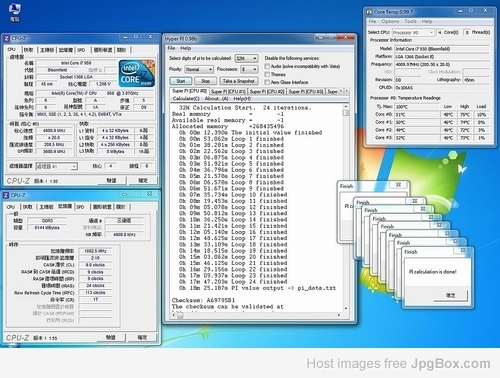Viewport: 500px width, 378px height.
Task: Toggle the Aero Glass Interface checkbox
Action: 267,82
